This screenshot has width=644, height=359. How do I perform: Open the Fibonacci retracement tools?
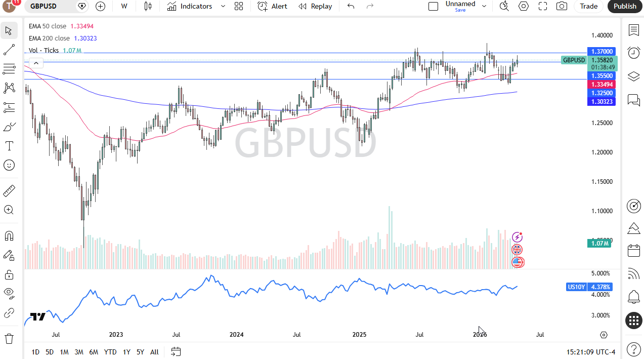point(9,69)
